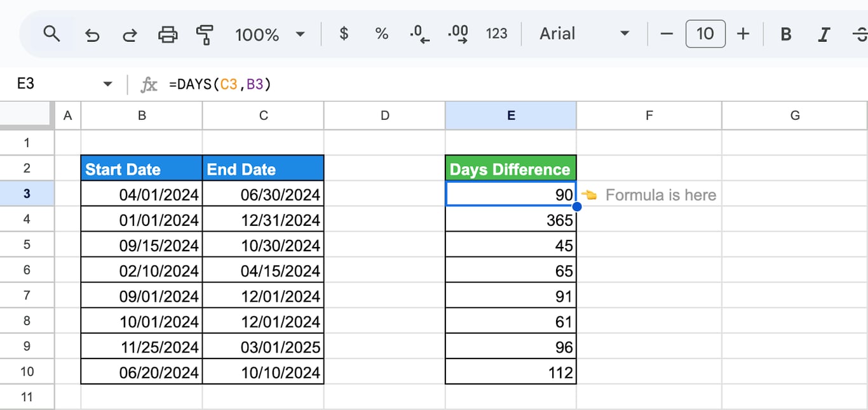Click the blue fill handle on E3
Screen dimensions: 868x410
point(577,207)
